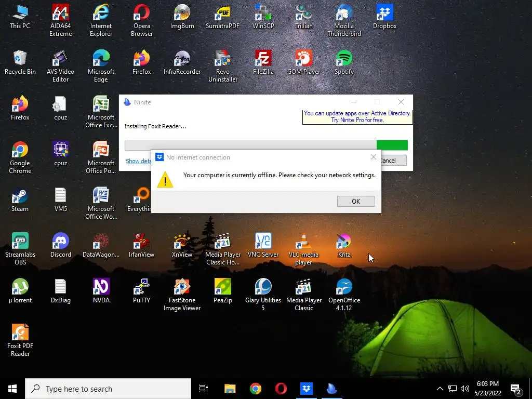Open Task View from the taskbar
532x399 pixels.
[x=204, y=389]
